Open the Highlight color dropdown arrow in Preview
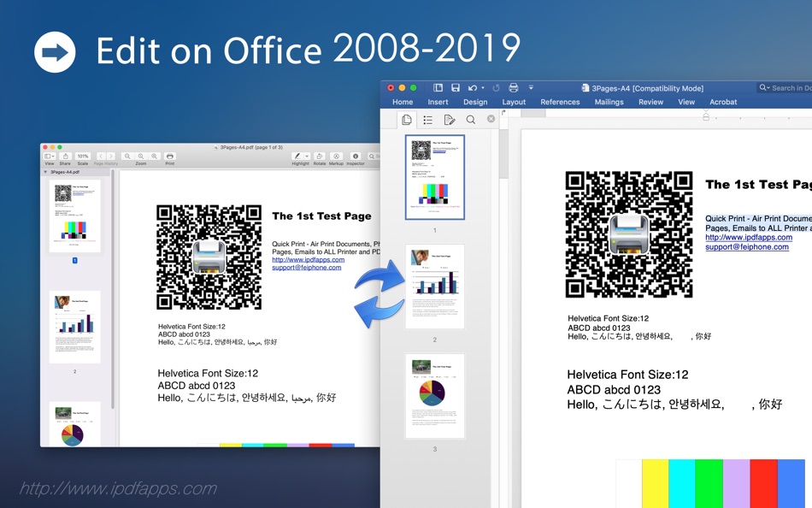 point(307,156)
